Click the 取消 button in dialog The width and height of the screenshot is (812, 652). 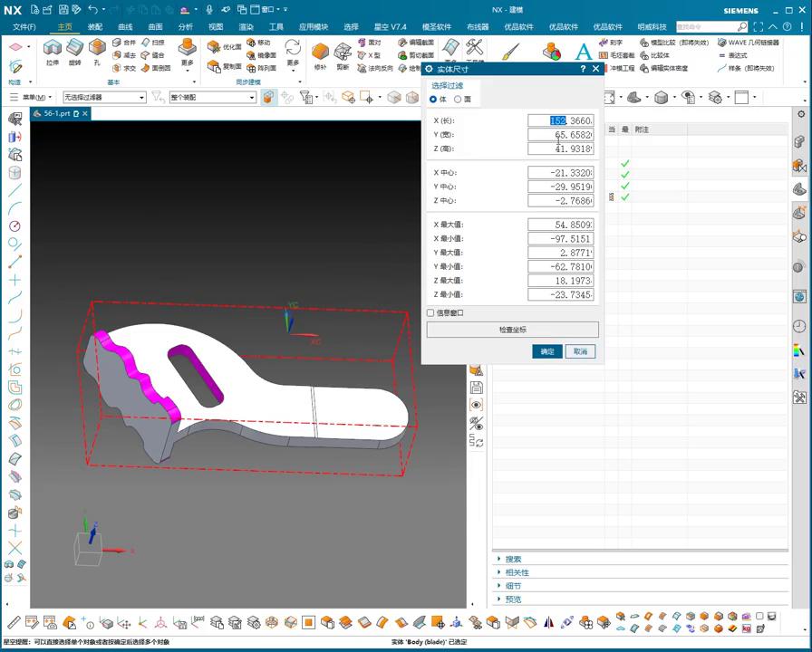tap(580, 351)
